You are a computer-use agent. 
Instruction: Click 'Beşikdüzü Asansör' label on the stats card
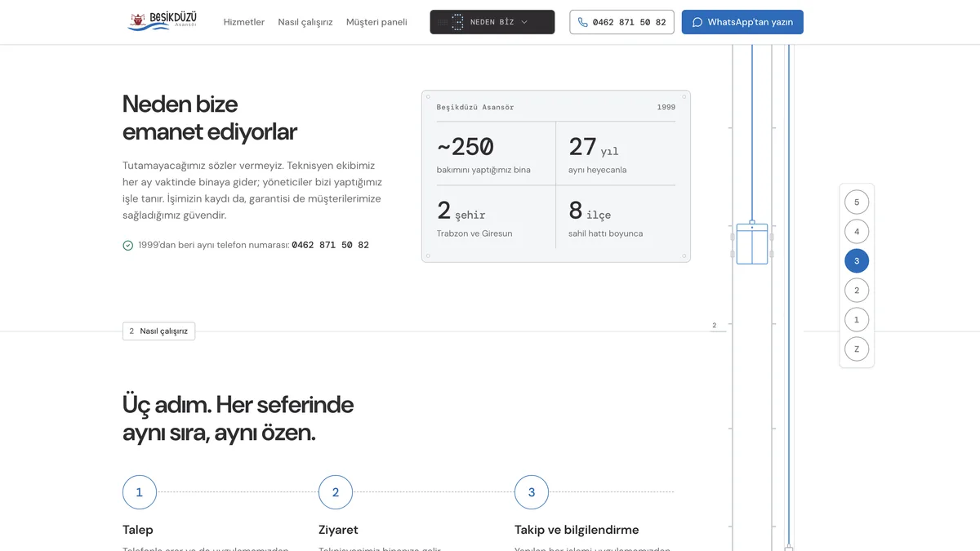(475, 107)
